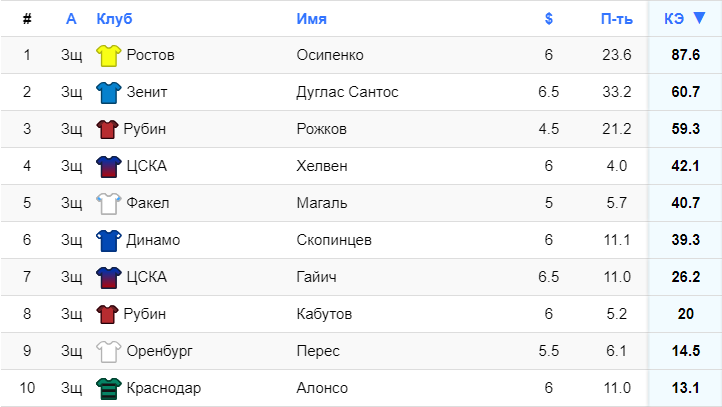Click the light blue Zenit jersey icon

coord(109,93)
